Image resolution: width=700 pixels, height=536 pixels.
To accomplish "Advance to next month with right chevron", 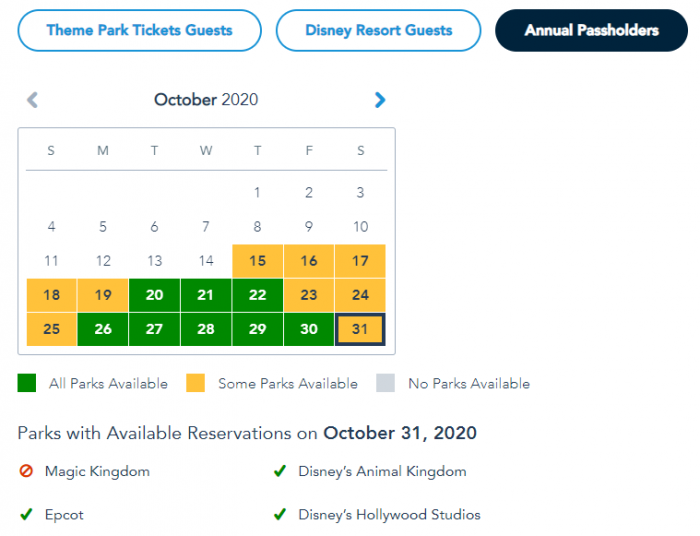I will coord(380,100).
